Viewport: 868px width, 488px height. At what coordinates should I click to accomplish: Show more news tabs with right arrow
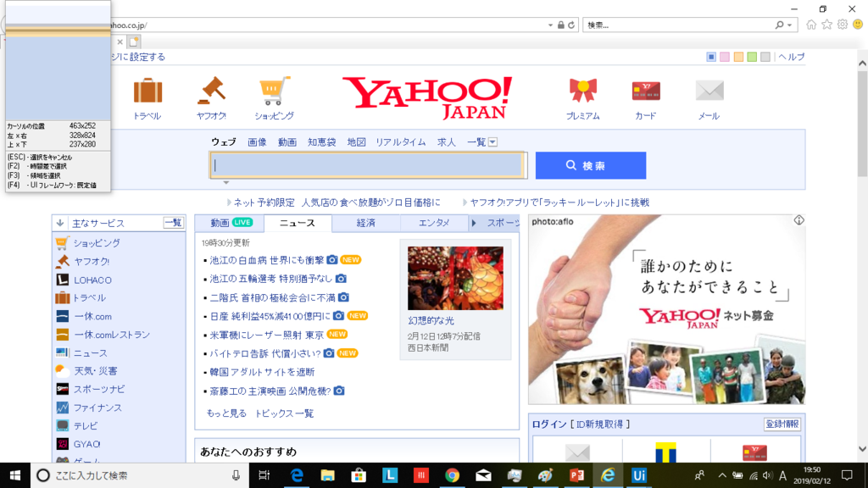[x=474, y=223]
